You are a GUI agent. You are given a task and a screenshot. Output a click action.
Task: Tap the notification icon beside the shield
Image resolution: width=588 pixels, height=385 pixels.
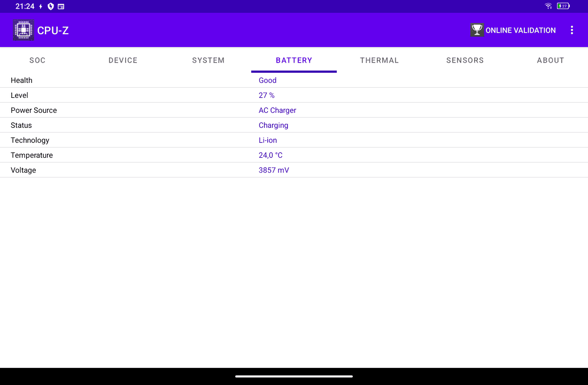[61, 6]
